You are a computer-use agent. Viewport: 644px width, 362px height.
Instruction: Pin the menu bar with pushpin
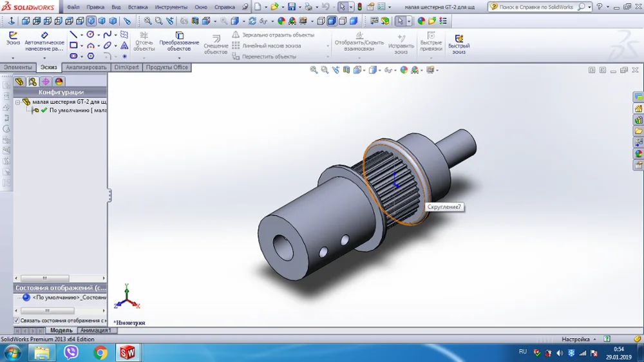(245, 7)
